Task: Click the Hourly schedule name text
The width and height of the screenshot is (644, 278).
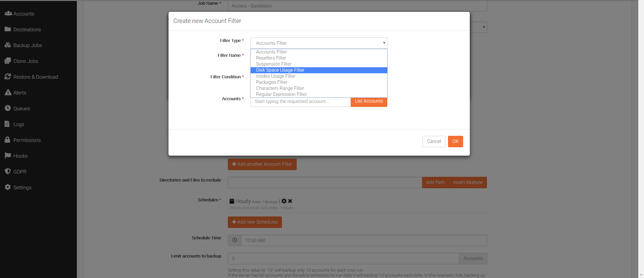Action: tap(243, 201)
